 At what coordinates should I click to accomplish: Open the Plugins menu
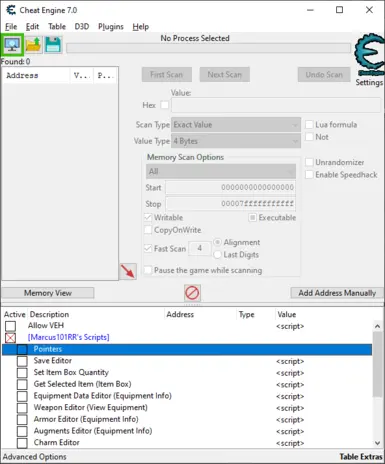click(111, 27)
